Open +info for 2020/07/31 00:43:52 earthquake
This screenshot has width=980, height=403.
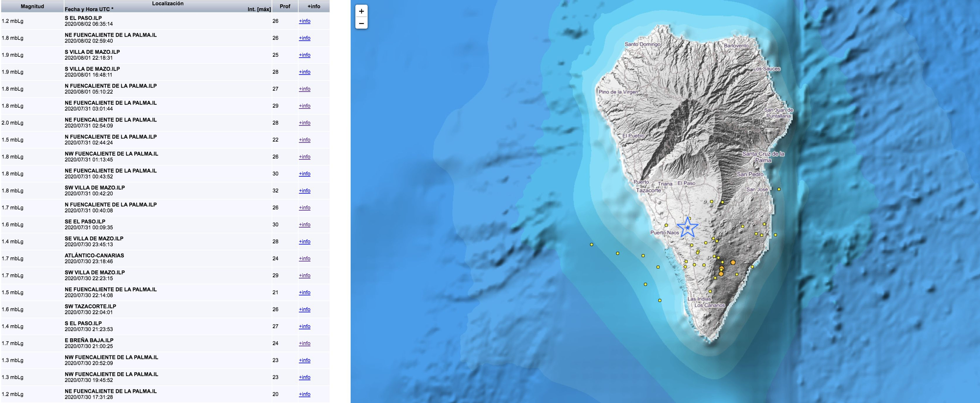[305, 174]
